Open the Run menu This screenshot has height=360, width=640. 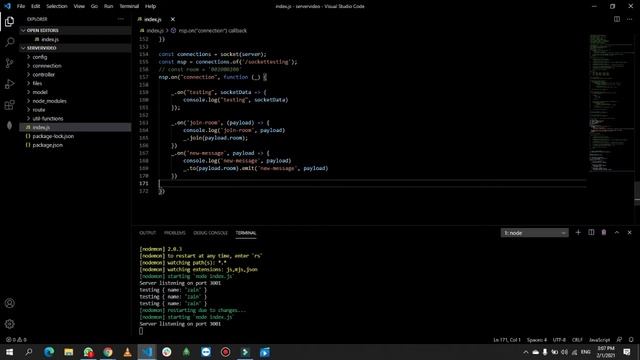[108, 6]
